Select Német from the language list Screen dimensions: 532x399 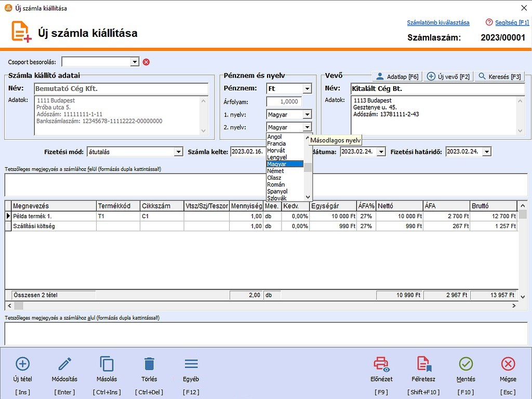(275, 171)
